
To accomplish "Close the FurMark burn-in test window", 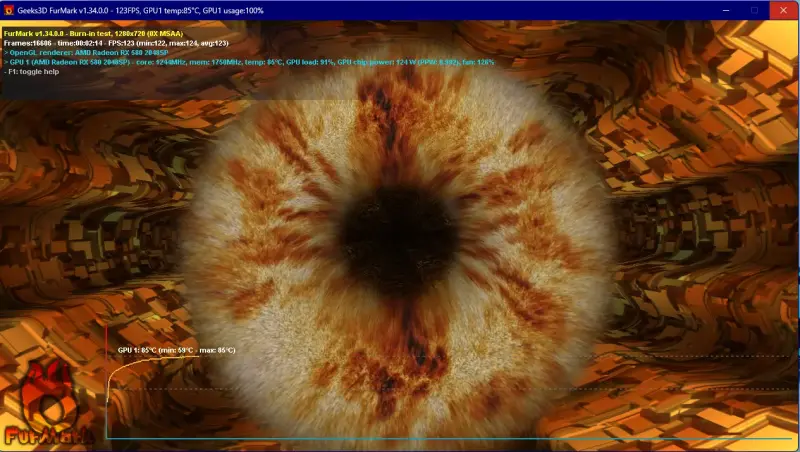I will pyautogui.click(x=783, y=10).
